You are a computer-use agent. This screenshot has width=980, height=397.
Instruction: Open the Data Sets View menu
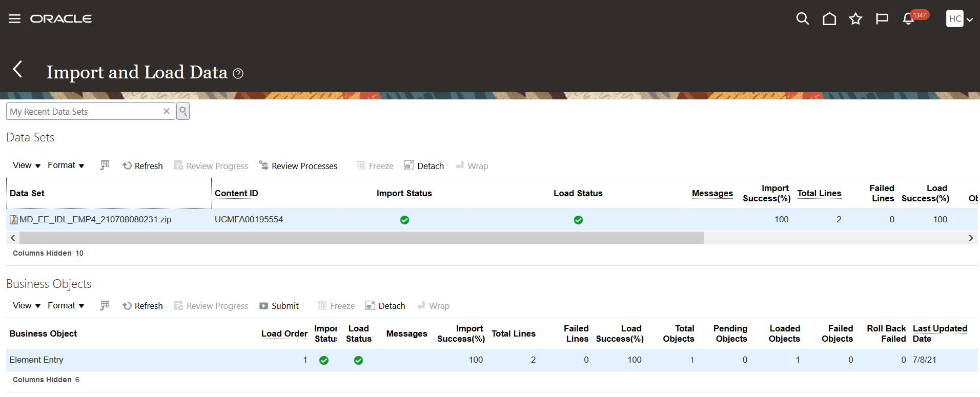click(x=27, y=165)
